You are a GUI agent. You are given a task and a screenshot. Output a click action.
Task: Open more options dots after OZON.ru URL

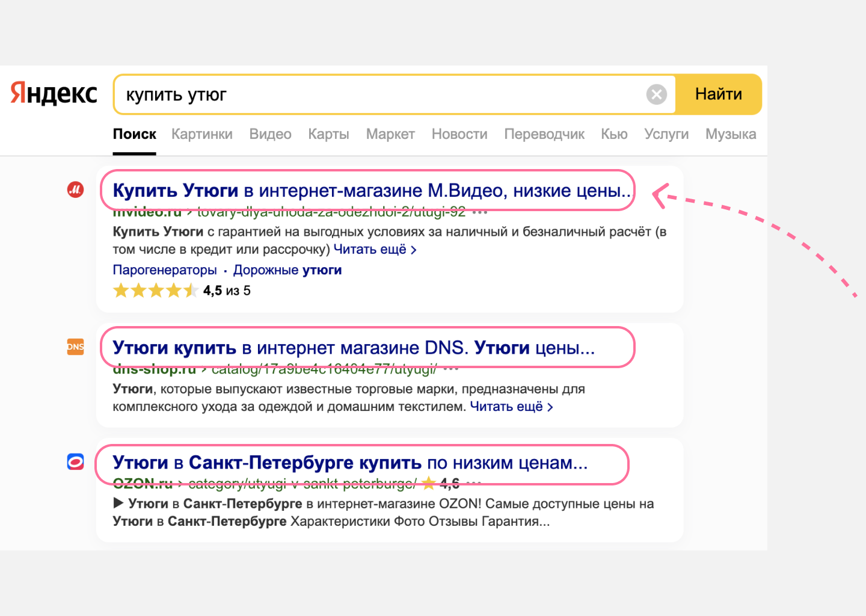coord(474,483)
